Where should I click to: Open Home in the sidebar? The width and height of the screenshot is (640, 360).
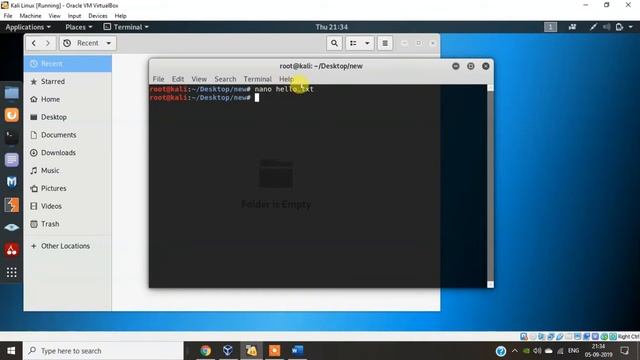(x=68, y=99)
